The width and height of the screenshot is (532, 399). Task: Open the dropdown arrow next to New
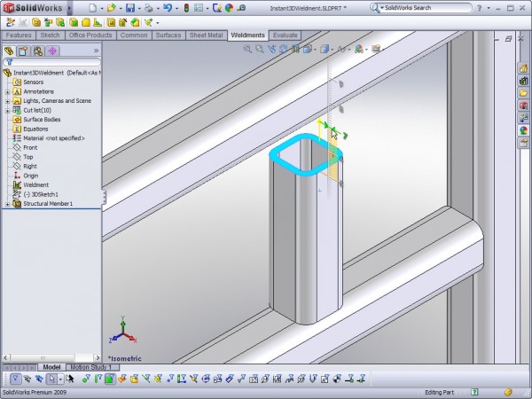click(102, 8)
